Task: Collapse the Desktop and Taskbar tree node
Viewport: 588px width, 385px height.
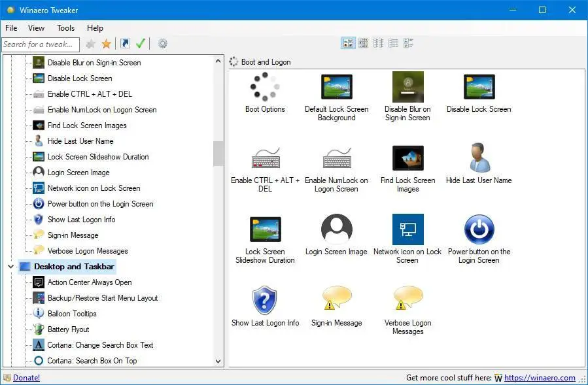Action: 10,267
